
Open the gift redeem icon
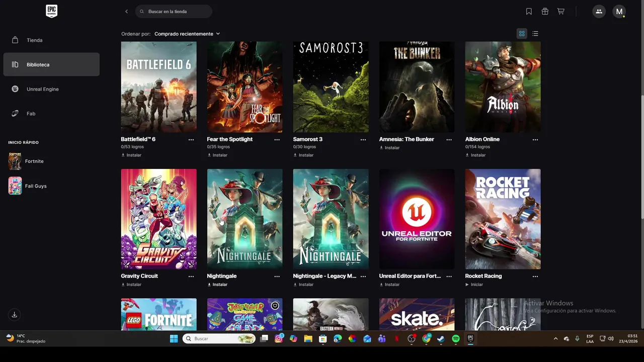pyautogui.click(x=545, y=11)
